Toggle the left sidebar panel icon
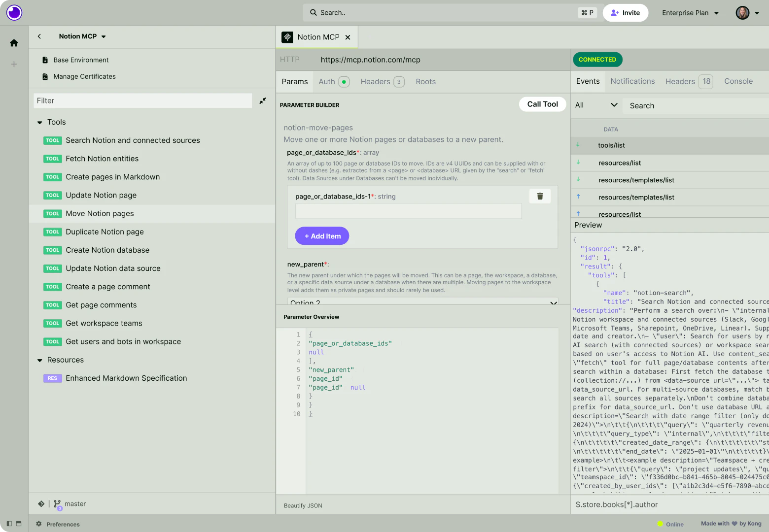The image size is (769, 532). [x=9, y=524]
